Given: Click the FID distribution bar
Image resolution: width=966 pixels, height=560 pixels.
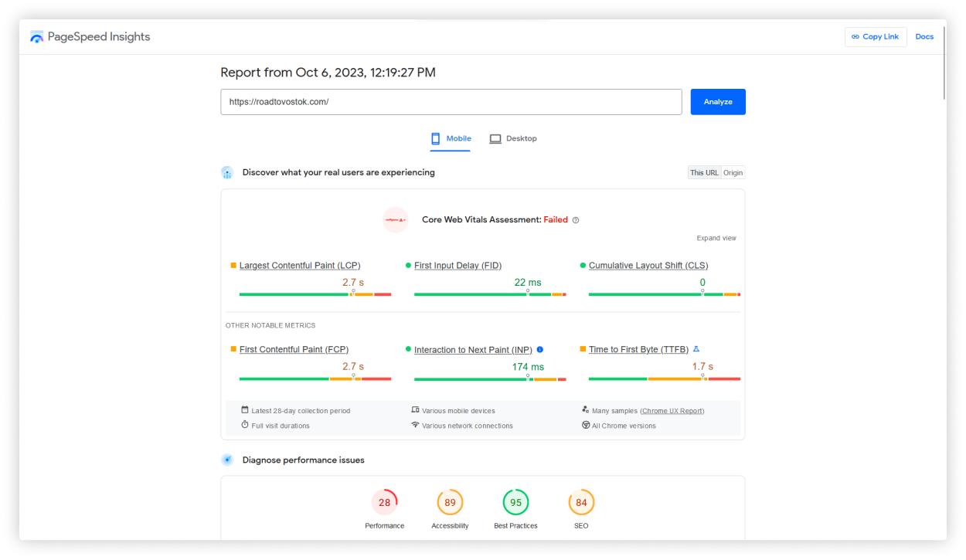Looking at the screenshot, I should pos(490,294).
